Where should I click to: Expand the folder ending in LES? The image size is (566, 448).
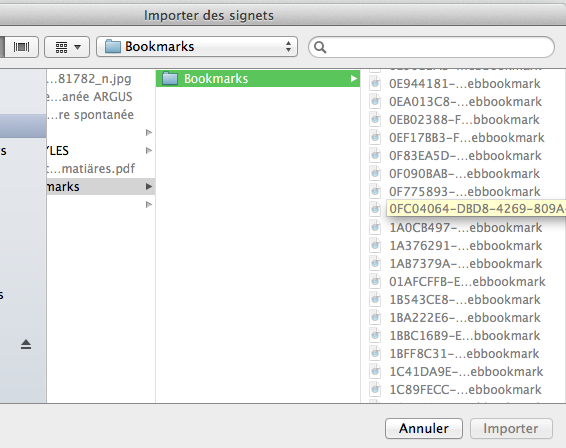click(148, 151)
